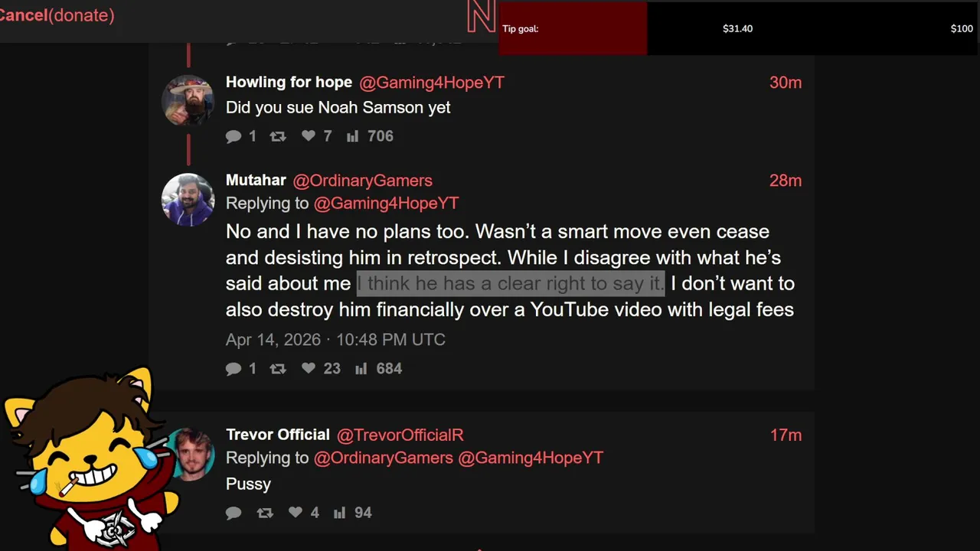The height and width of the screenshot is (551, 980).
Task: Retweet Mutahar's reply
Action: click(x=278, y=369)
